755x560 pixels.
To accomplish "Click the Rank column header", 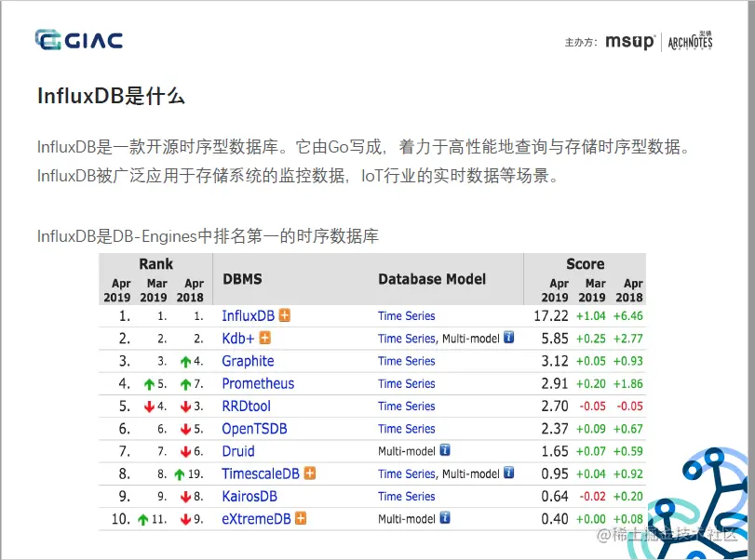I will pos(155,264).
